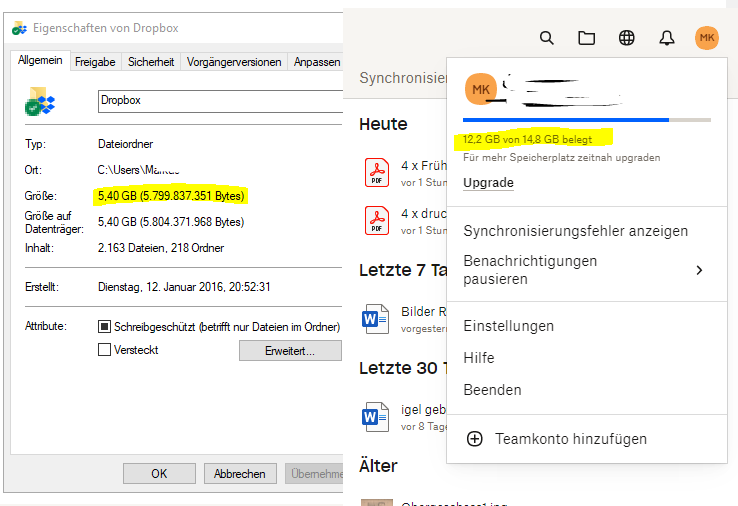
Task: Open the Dropbox folder icon
Action: pos(587,38)
